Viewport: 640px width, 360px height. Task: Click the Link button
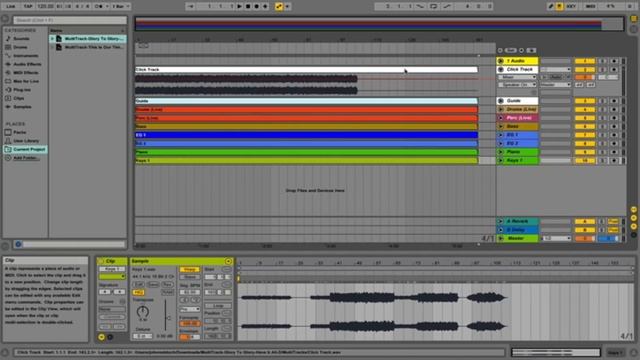(11, 7)
